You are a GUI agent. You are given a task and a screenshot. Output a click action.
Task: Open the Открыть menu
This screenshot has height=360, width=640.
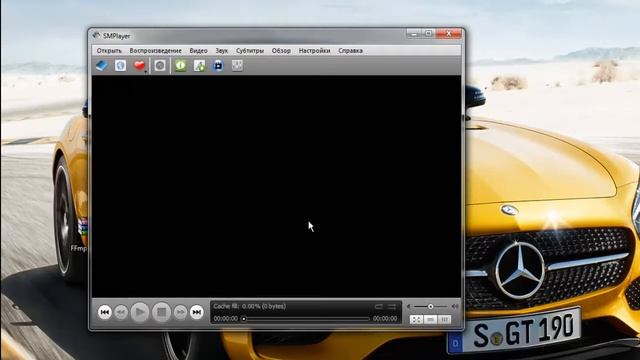point(109,51)
